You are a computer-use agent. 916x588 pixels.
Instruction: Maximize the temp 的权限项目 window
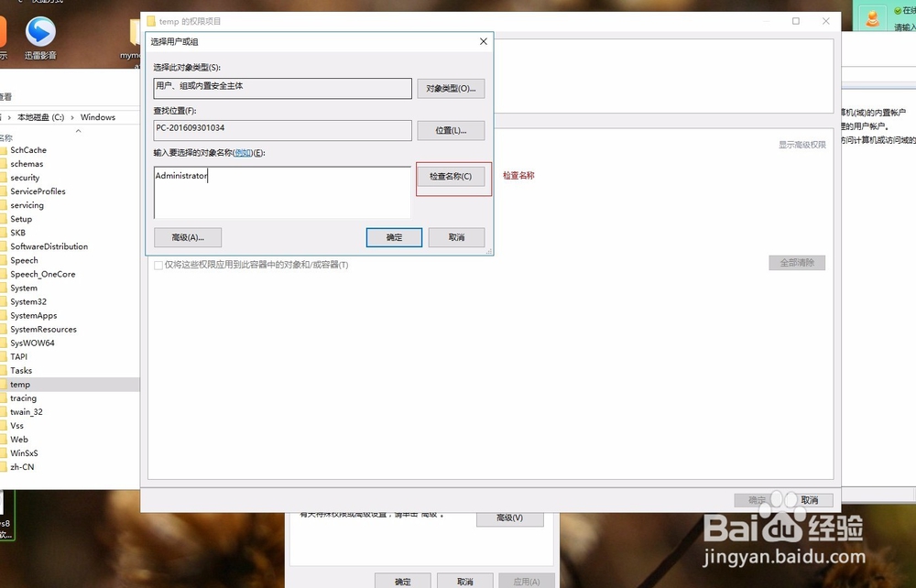click(796, 21)
